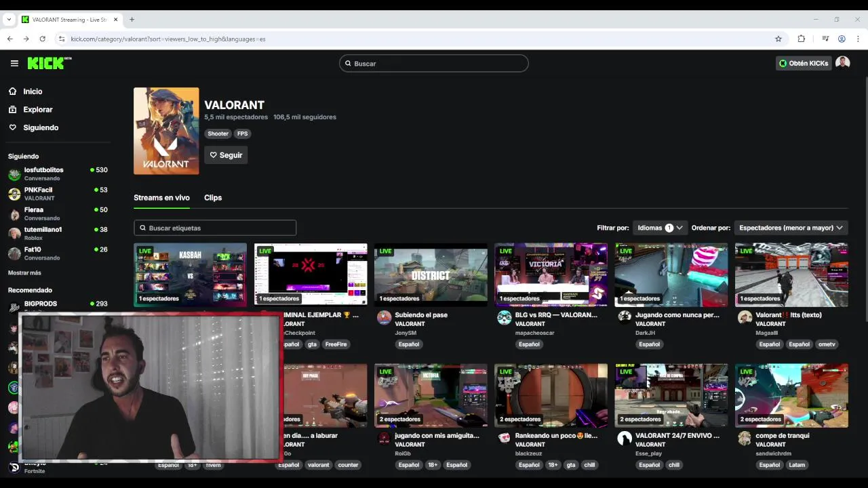Viewport: 868px width, 488px height.
Task: Open BLG vs RRQ stream thumbnail
Action: [x=551, y=274]
